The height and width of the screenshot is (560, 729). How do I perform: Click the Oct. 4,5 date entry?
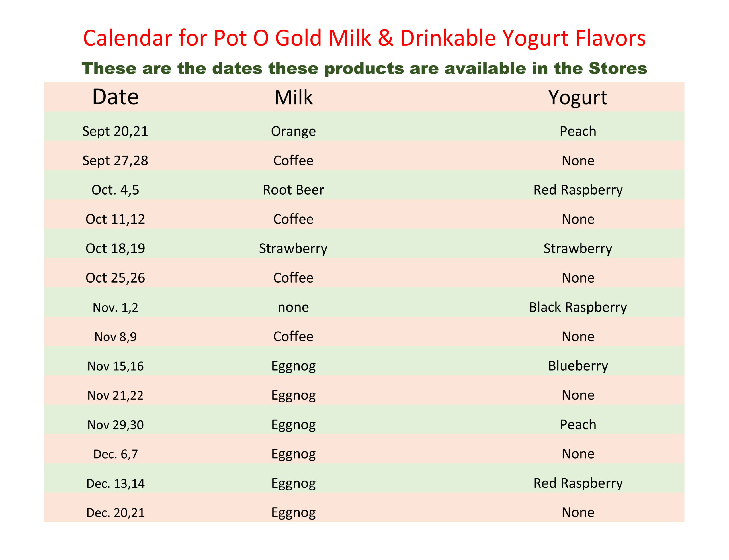pyautogui.click(x=115, y=190)
